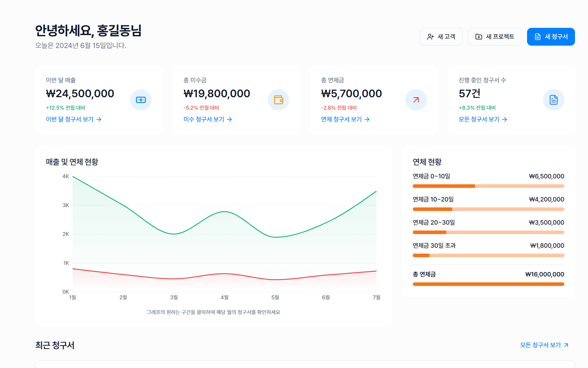Click the folder-plus icon on 새 프로젝트 button
Screen dimensions: 588x368
click(x=479, y=37)
